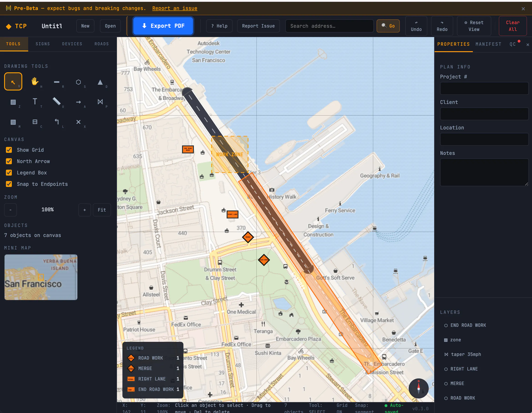
Task: Choose the hatch tool with shortcut M
Action: tap(13, 122)
